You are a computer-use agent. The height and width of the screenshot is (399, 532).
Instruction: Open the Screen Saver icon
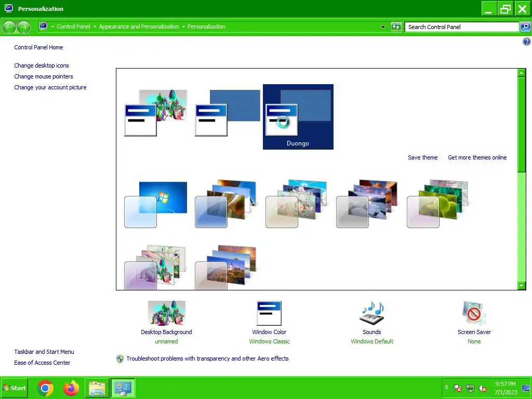474,313
